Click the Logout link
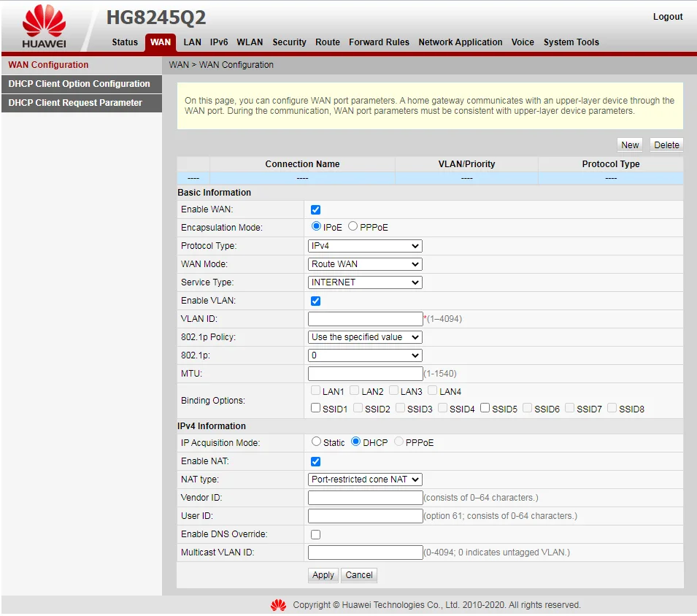Image resolution: width=697 pixels, height=616 pixels. pyautogui.click(x=667, y=17)
